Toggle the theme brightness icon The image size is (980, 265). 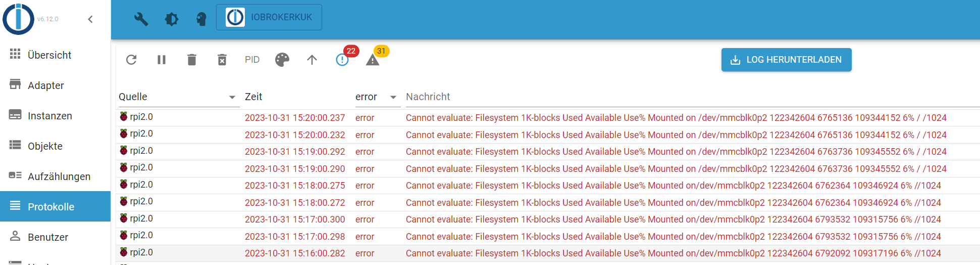172,19
